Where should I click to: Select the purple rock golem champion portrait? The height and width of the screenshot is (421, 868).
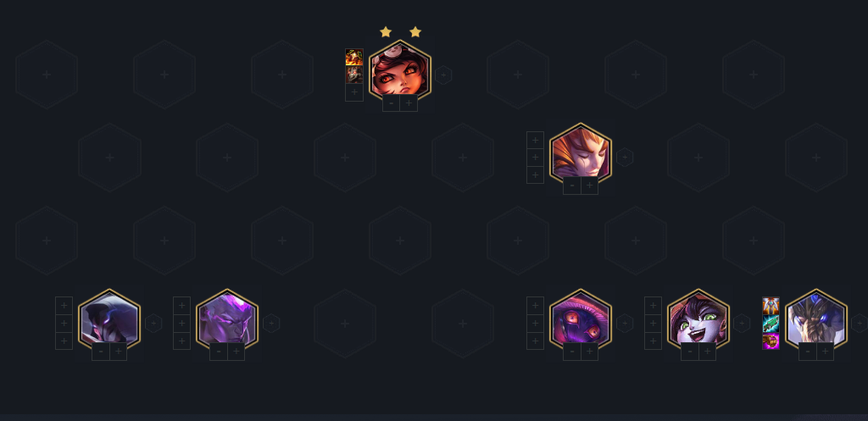[x=227, y=319]
